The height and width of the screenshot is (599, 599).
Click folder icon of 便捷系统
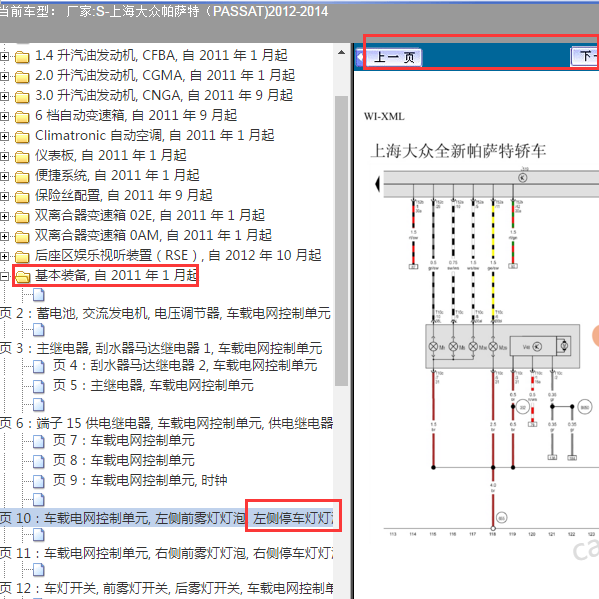[22, 176]
